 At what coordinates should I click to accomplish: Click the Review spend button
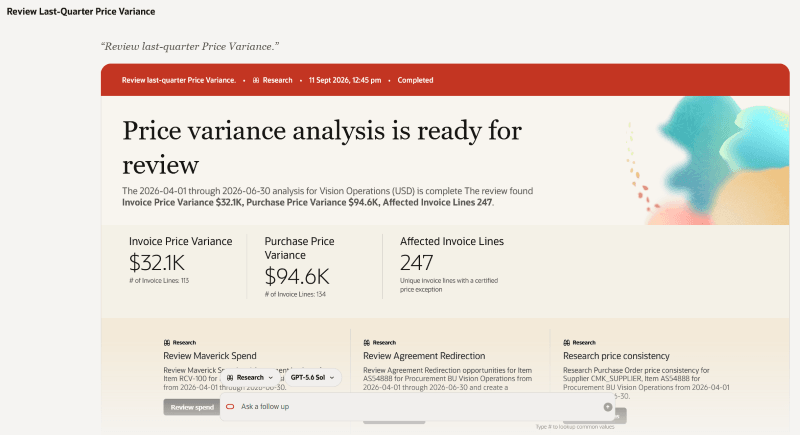192,407
